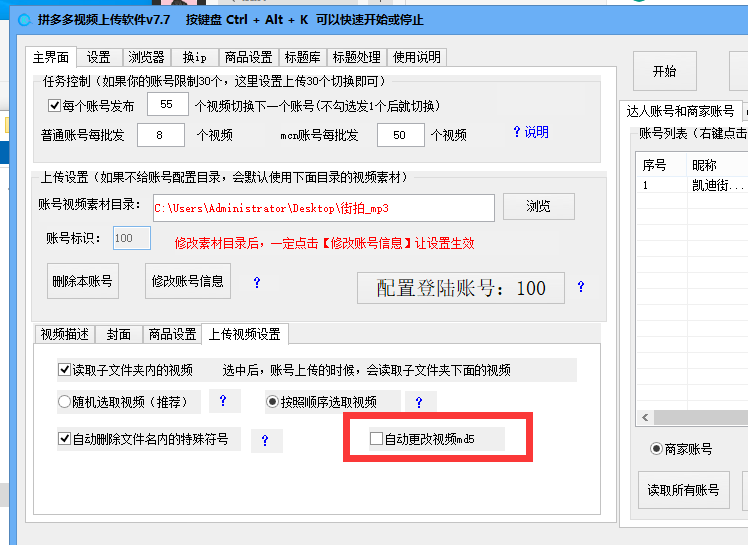Open the top 商品设置 tab
Image resolution: width=748 pixels, height=545 pixels.
(x=248, y=57)
